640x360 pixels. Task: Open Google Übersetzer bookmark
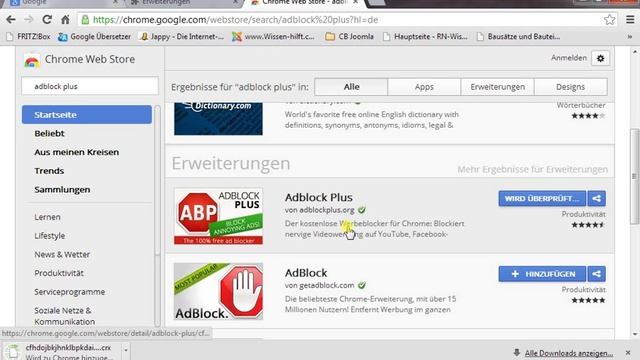[94, 37]
